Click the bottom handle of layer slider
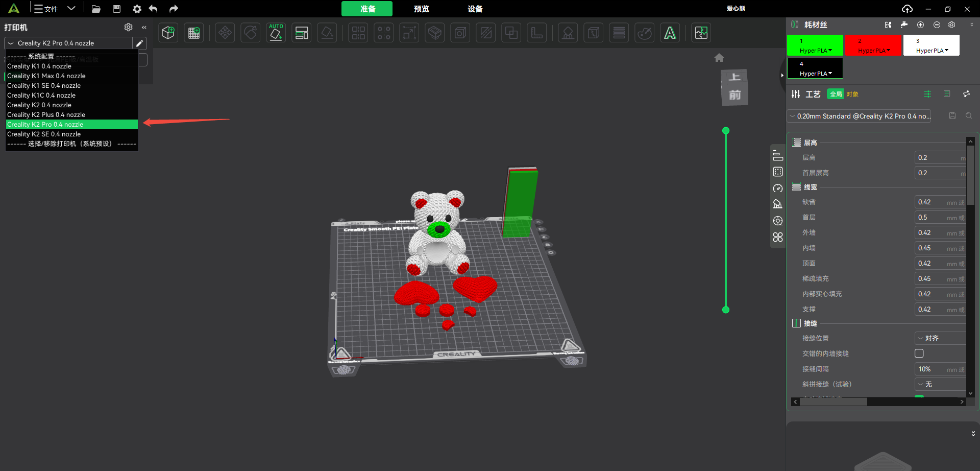 726,310
